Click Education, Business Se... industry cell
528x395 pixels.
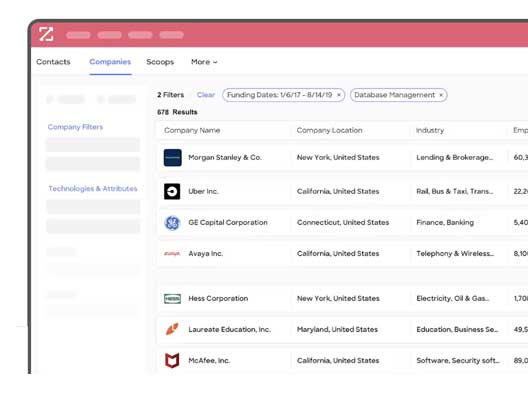point(457,329)
